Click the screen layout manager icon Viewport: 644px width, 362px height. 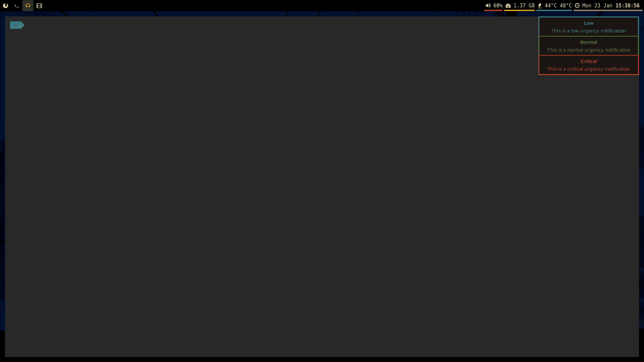39,5
